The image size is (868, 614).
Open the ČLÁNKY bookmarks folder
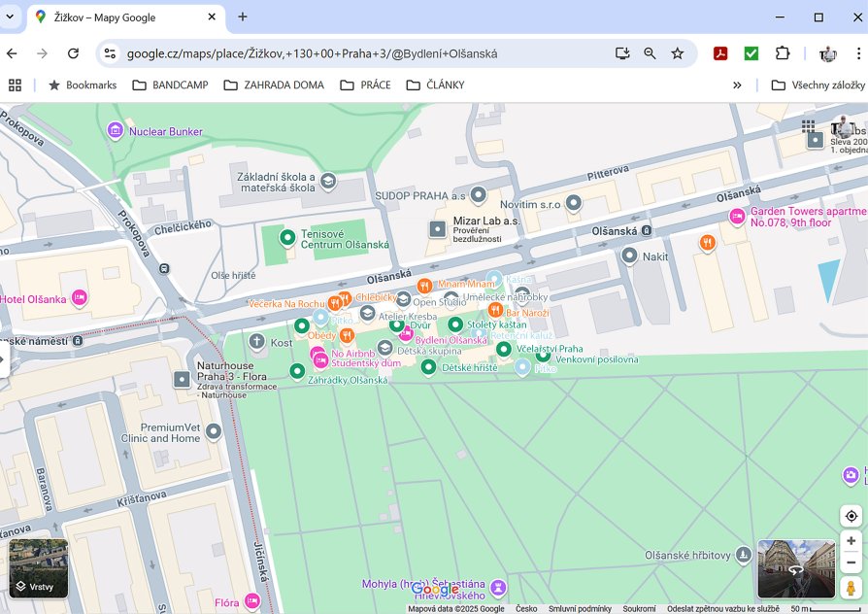tap(435, 85)
